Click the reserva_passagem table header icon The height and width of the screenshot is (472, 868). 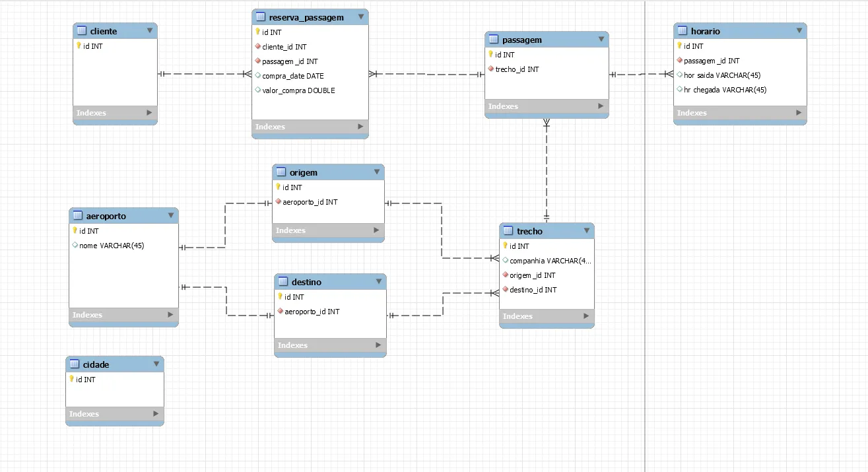[x=261, y=17]
